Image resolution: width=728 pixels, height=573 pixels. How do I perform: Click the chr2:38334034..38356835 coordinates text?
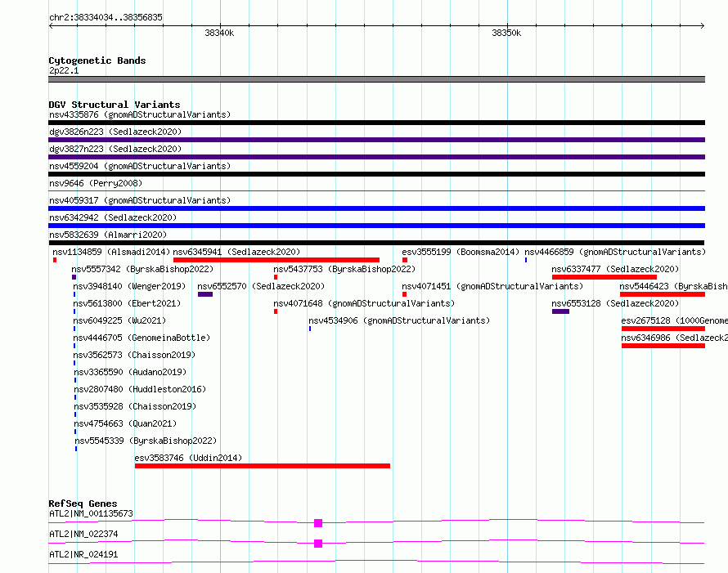pyautogui.click(x=106, y=17)
